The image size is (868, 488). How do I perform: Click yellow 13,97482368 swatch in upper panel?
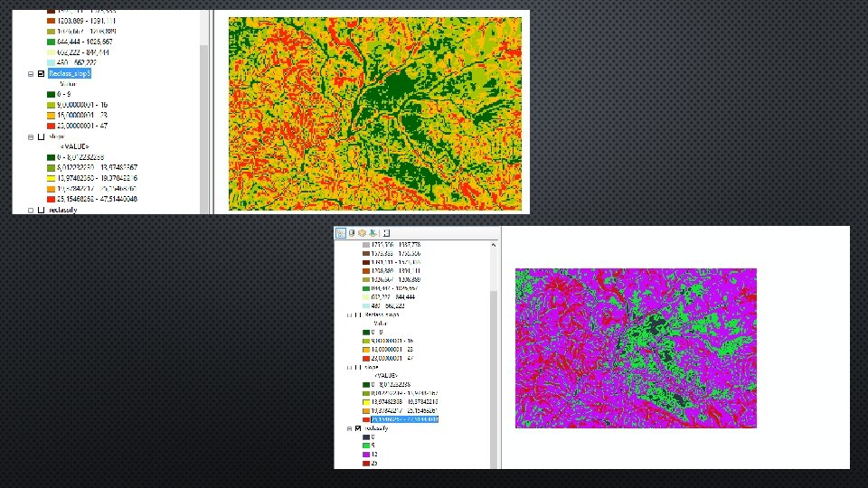(51, 178)
